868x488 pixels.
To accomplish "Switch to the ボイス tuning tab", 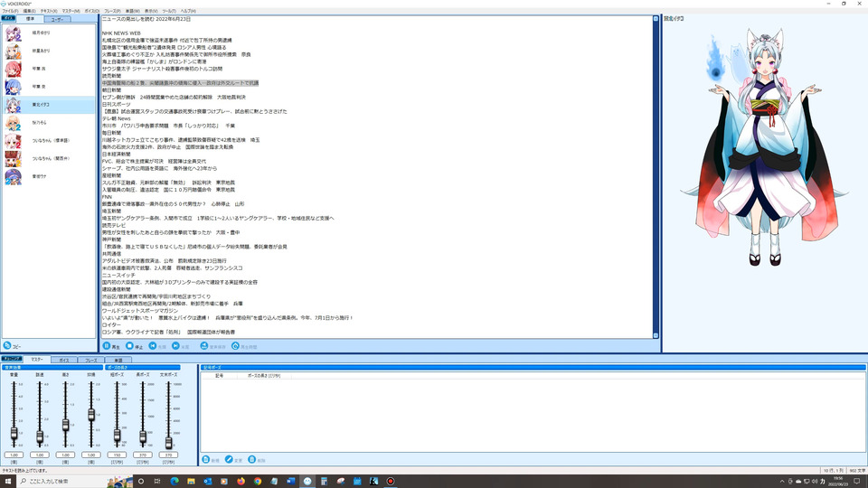I will [64, 361].
